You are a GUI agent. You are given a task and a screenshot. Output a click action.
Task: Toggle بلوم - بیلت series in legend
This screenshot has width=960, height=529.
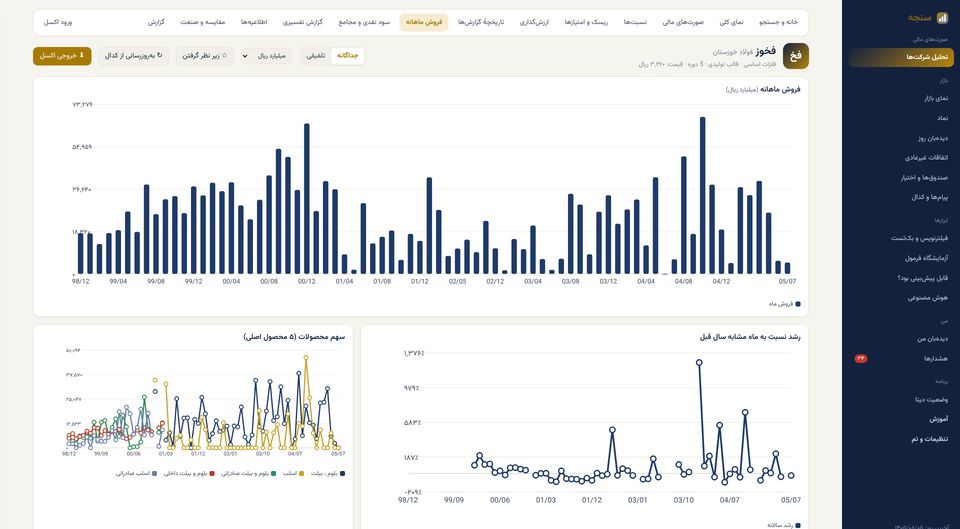pyautogui.click(x=328, y=473)
